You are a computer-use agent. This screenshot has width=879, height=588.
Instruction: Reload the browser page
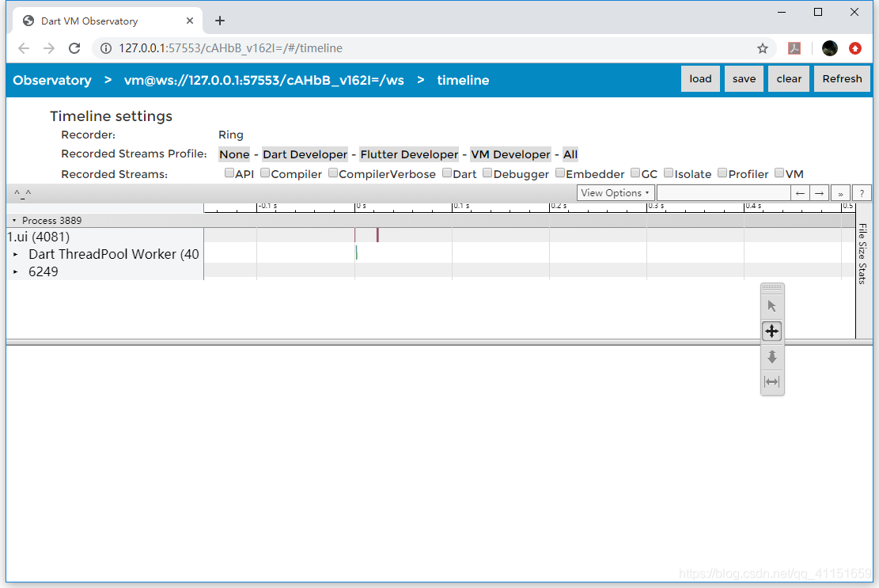74,48
